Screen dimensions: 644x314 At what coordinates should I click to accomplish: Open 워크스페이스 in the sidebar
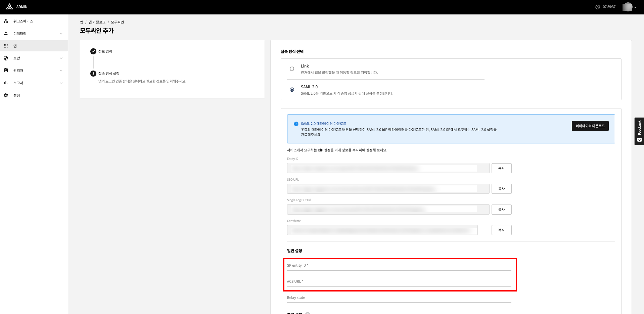click(34, 21)
